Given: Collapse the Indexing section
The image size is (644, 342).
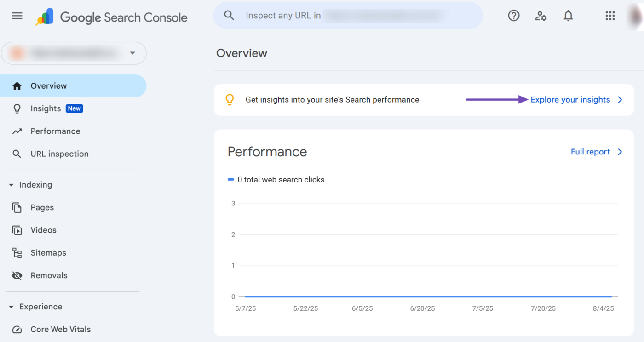Looking at the screenshot, I should pos(11,185).
